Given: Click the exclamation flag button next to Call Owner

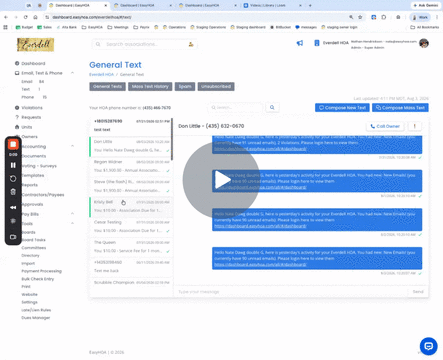Looking at the screenshot, I should [x=414, y=126].
